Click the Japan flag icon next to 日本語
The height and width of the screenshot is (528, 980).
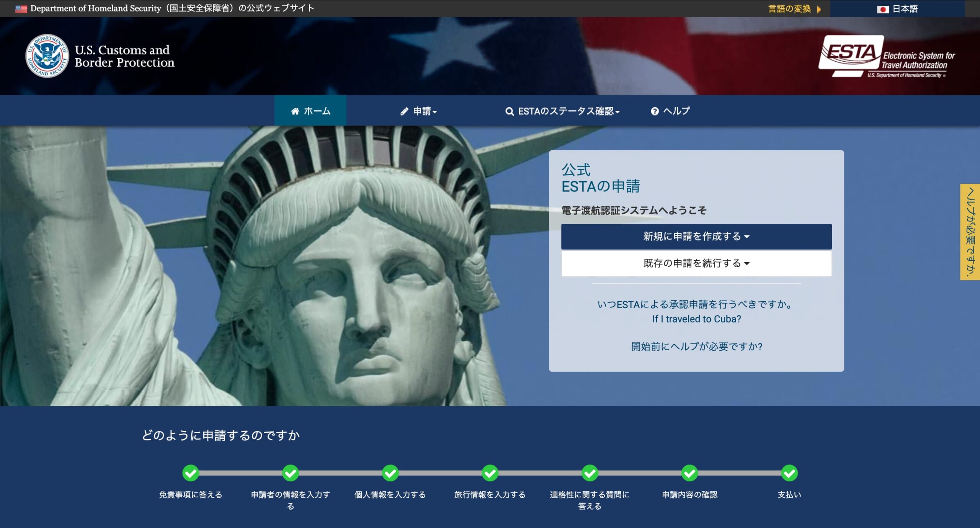coord(883,8)
